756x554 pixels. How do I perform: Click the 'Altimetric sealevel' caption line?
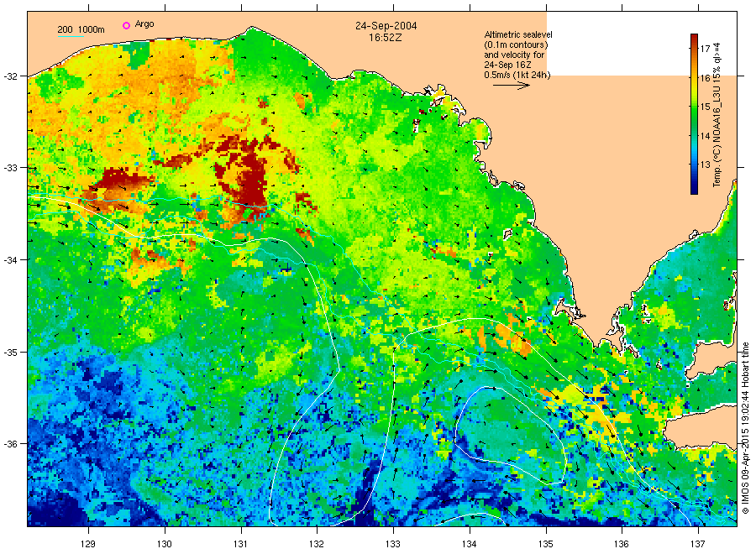[517, 34]
